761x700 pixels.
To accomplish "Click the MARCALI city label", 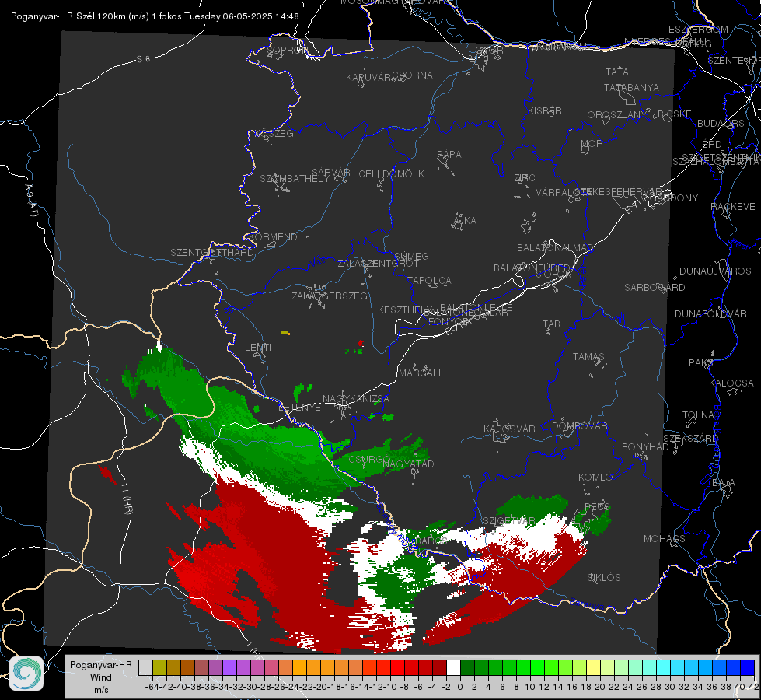I will click(420, 373).
